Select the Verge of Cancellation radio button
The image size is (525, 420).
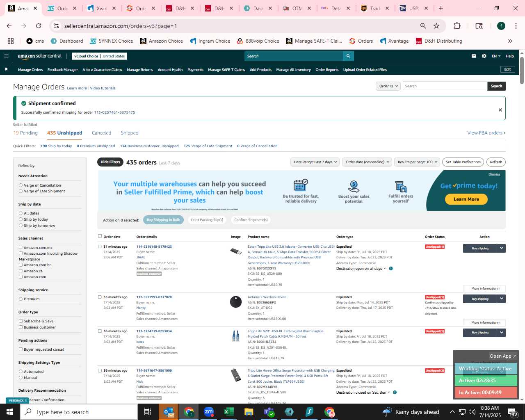(21, 185)
